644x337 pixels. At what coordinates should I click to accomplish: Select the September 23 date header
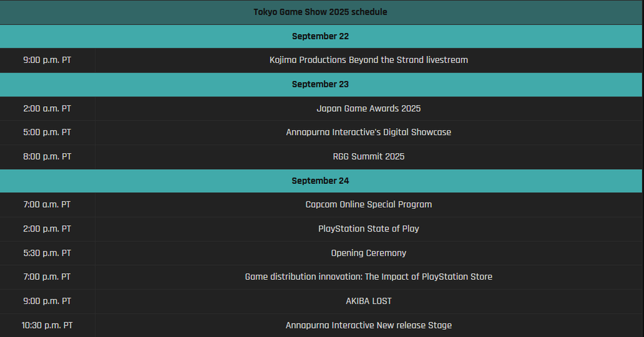coord(320,84)
